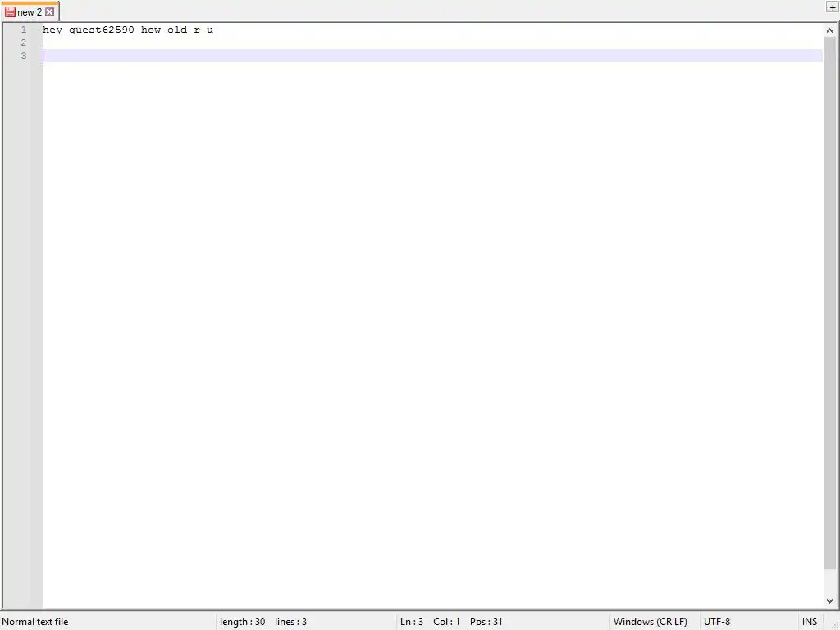Viewport: 840px width, 630px height.
Task: Click "Ln : 3 Col : 1 Pos : 31" status field
Action: 451,622
